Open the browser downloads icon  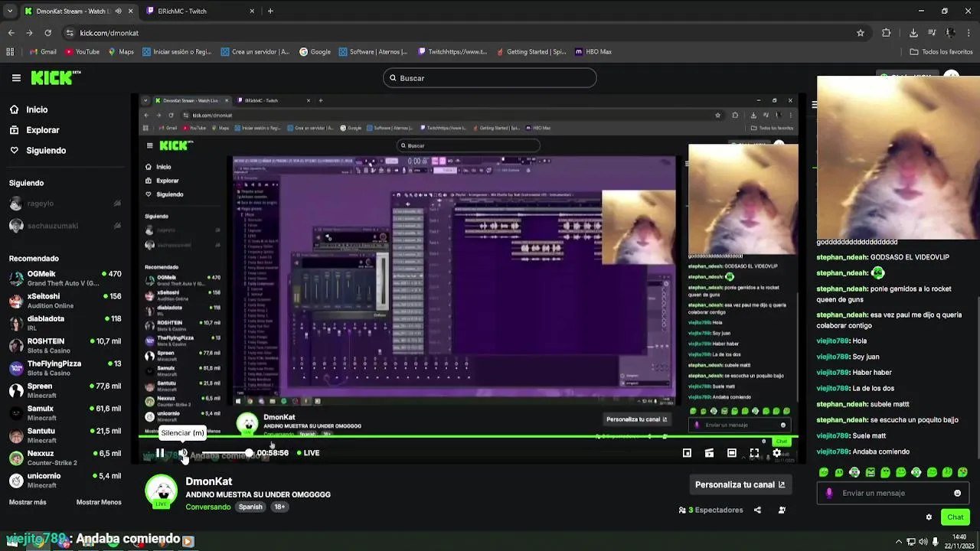click(913, 33)
